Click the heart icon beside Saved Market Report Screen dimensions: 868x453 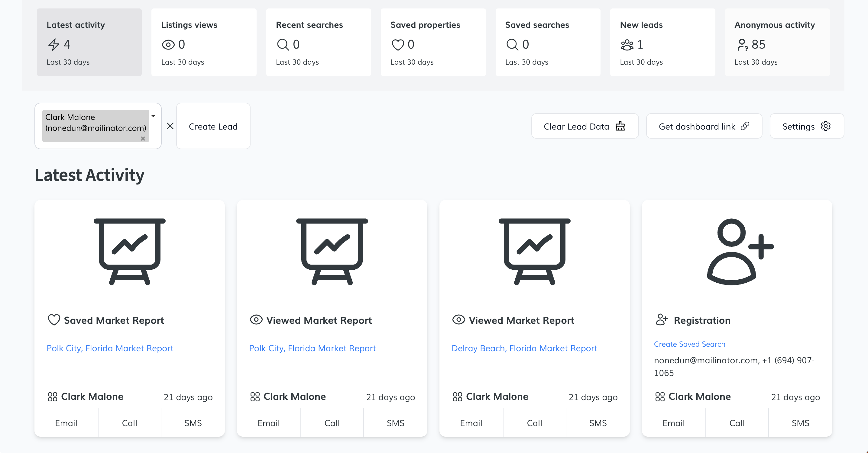(54, 320)
